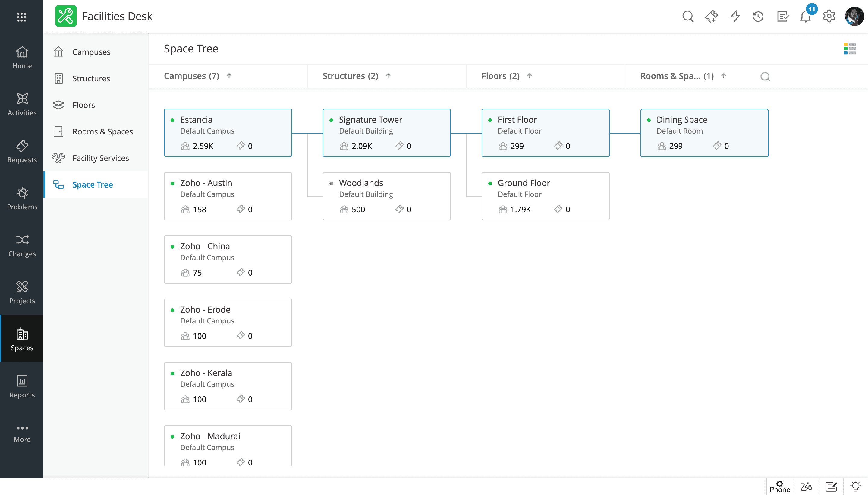Select the Zoho - Kerala campus card
Image resolution: width=868 pixels, height=495 pixels.
[228, 386]
